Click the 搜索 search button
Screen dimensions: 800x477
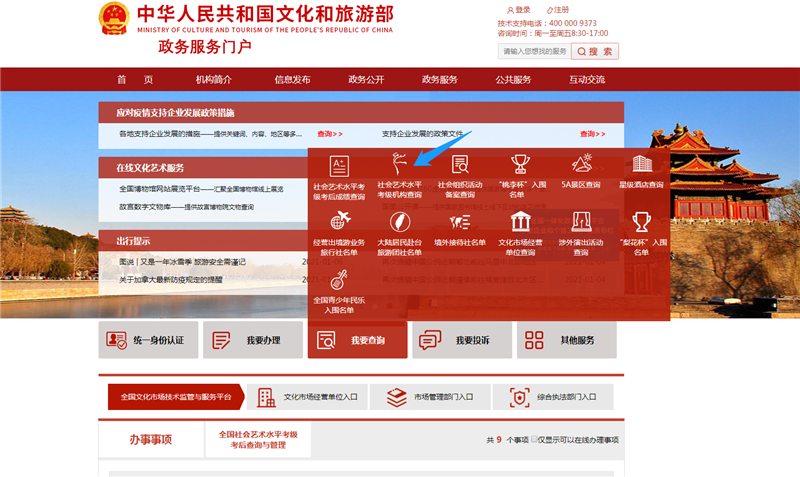pyautogui.click(x=595, y=52)
